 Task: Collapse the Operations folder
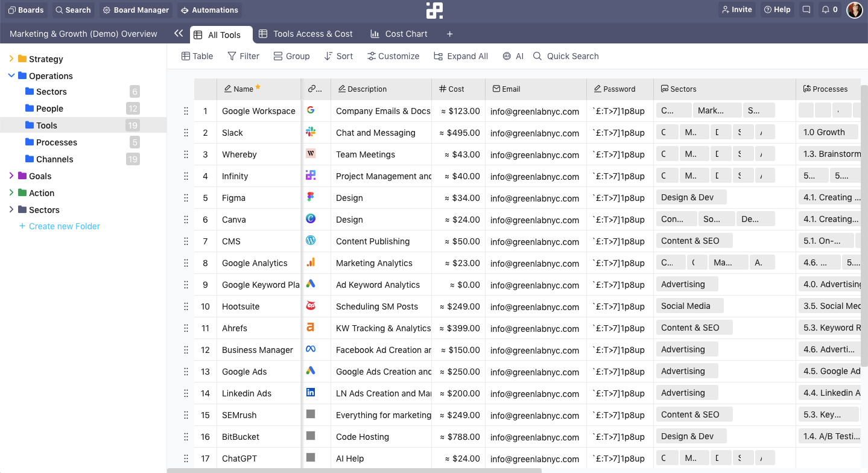click(x=11, y=75)
